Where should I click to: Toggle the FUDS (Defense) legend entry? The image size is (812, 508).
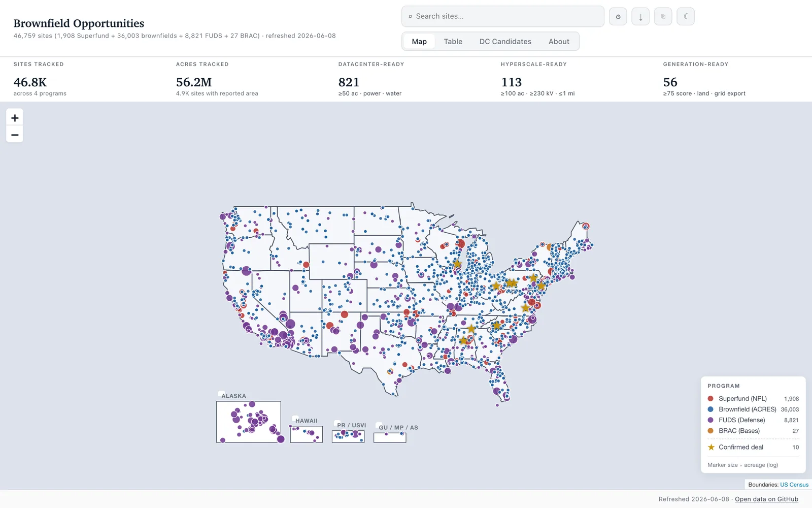point(753,420)
